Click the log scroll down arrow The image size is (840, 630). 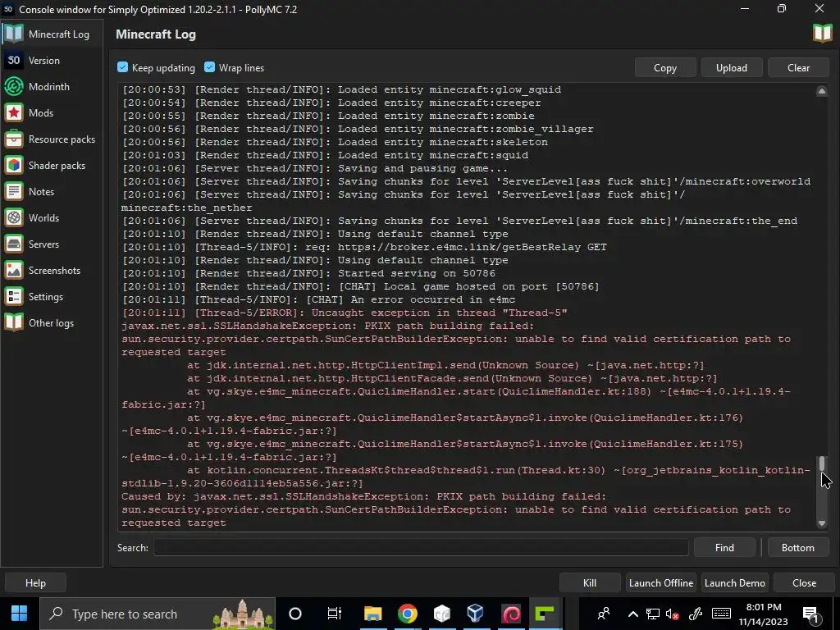(822, 523)
